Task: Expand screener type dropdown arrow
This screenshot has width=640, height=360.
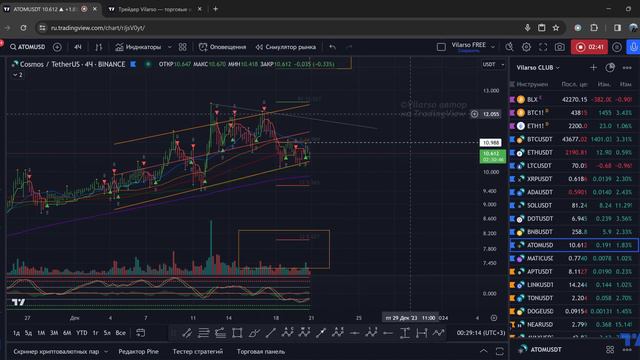Action: [x=106, y=351]
